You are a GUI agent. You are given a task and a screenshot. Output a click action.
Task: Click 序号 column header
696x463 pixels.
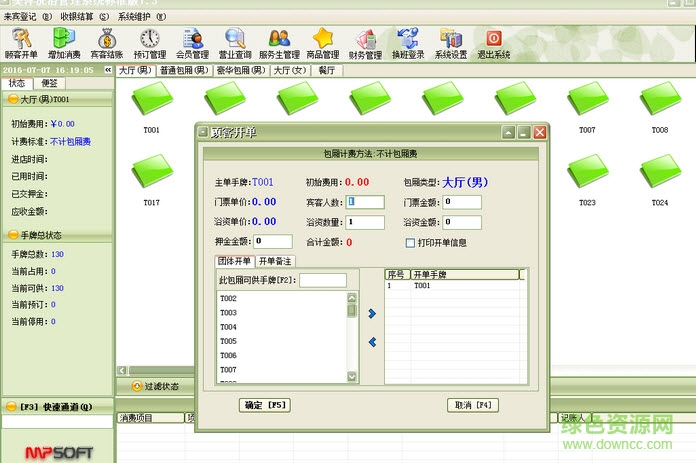pyautogui.click(x=397, y=275)
